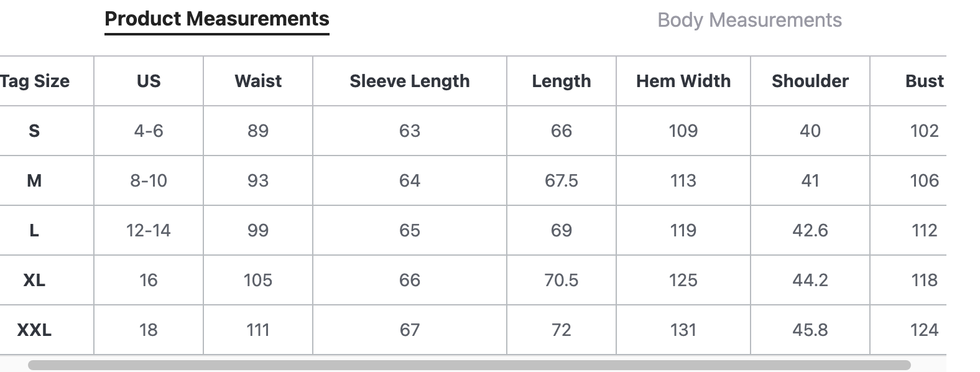Image resolution: width=980 pixels, height=372 pixels.
Task: Select the Sleeve Length column header
Action: click(x=410, y=81)
